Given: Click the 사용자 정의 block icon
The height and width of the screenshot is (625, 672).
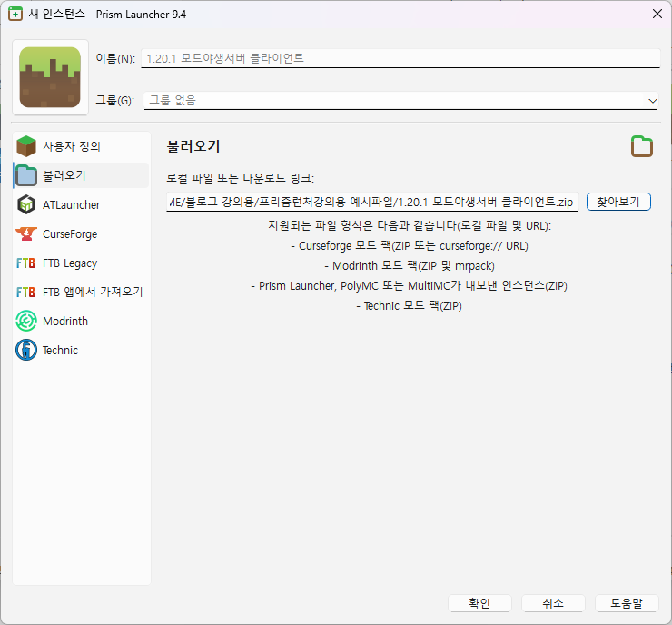Looking at the screenshot, I should (x=26, y=146).
